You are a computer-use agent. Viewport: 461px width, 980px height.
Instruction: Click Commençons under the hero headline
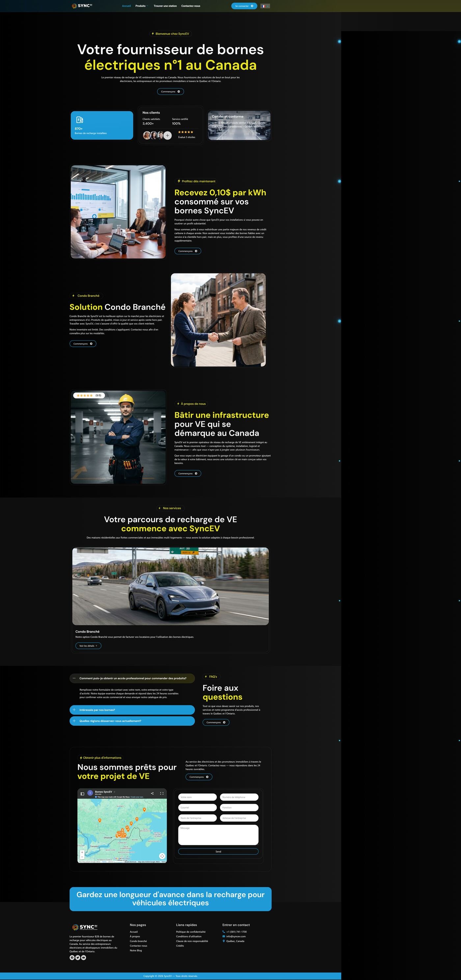(170, 91)
